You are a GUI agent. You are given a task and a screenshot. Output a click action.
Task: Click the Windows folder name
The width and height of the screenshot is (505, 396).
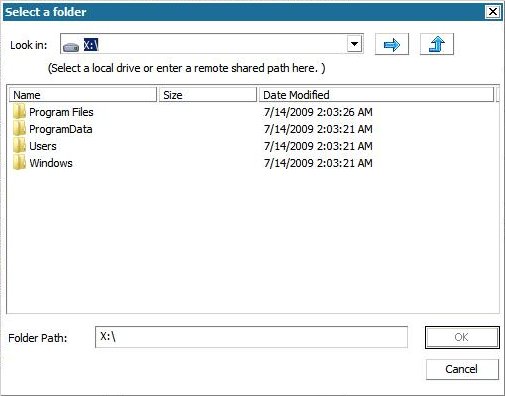(51, 163)
